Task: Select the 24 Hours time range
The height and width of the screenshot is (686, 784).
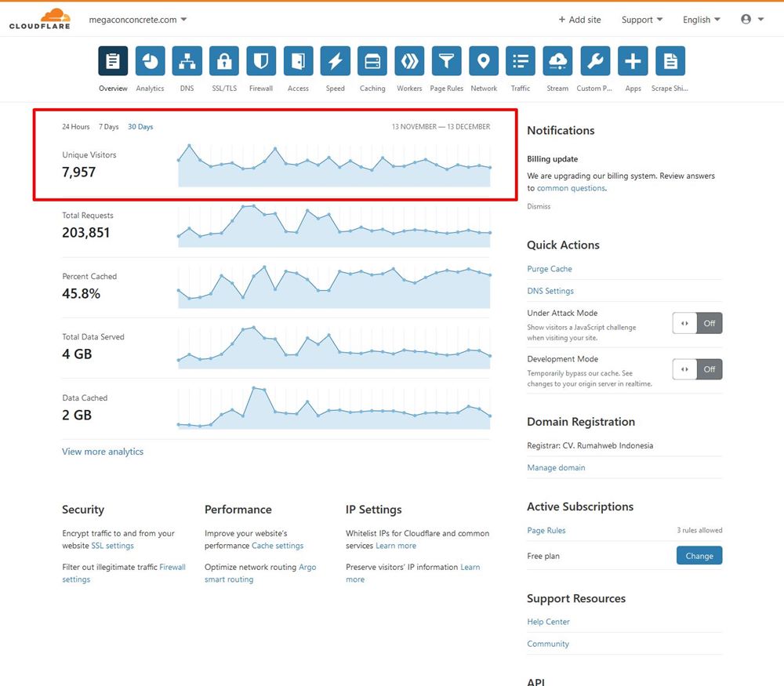Action: (75, 126)
